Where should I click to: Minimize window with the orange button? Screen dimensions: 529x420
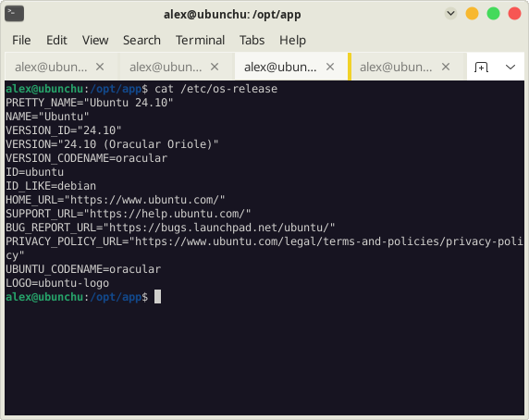(472, 14)
